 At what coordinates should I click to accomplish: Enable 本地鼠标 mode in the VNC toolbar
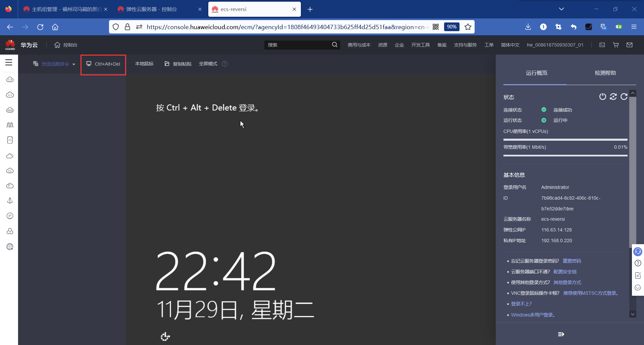[x=144, y=64]
